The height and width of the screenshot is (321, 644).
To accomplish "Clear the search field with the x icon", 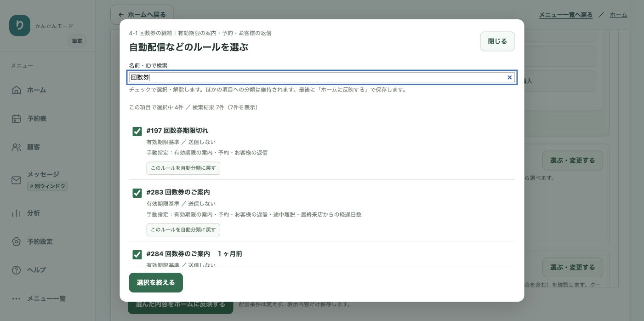I will point(509,77).
